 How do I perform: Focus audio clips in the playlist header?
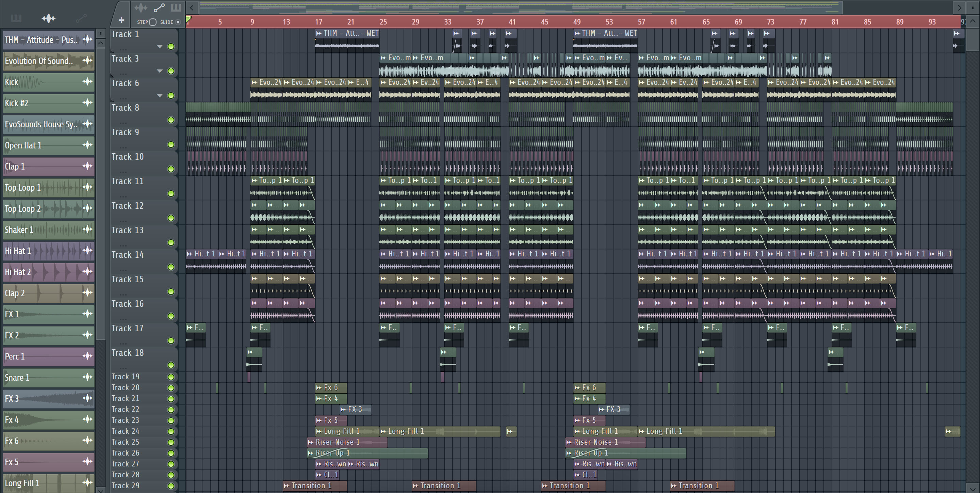[141, 7]
